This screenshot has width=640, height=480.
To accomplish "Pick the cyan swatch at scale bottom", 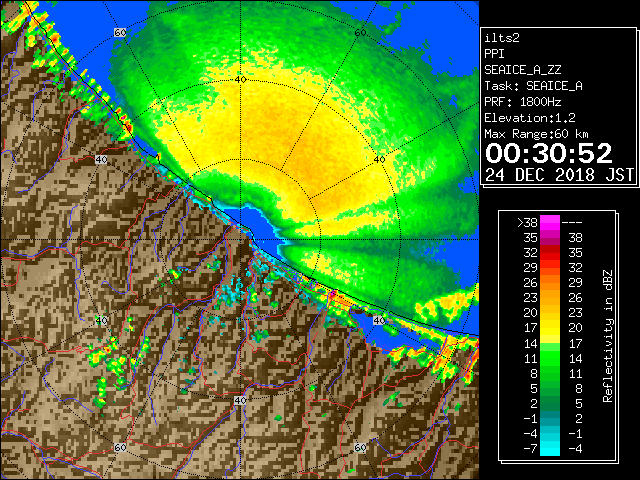I will 550,449.
